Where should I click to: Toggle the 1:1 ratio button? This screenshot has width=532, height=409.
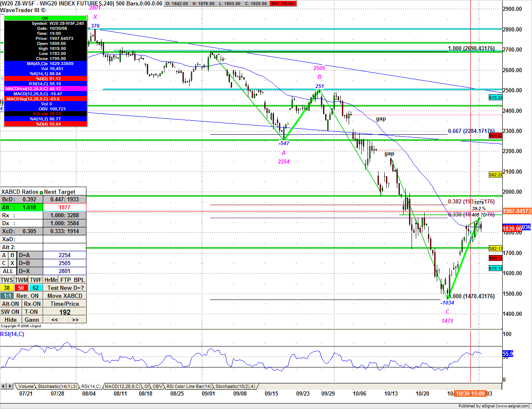pos(7,296)
